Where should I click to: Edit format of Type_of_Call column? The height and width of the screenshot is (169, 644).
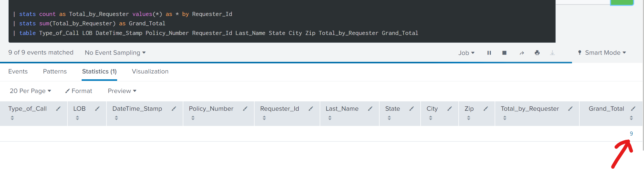[x=58, y=109]
